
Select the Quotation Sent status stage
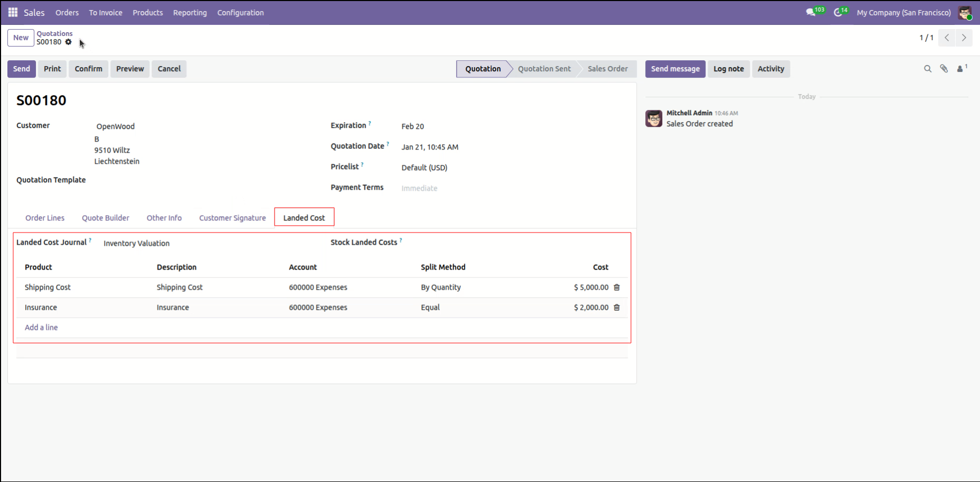[x=544, y=69]
